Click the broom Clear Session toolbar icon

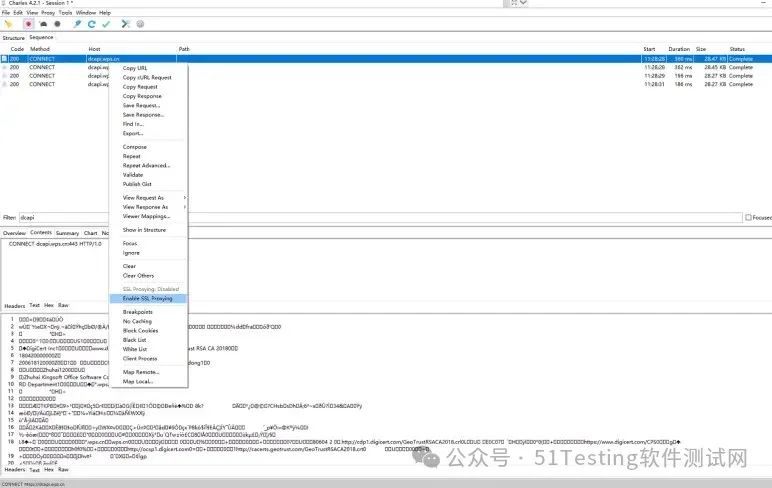click(8, 24)
